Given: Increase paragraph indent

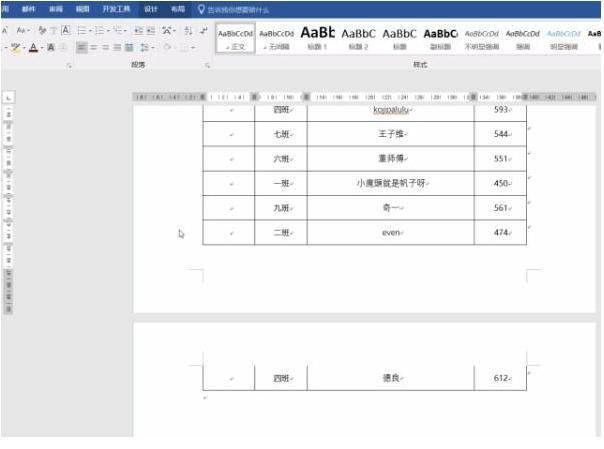Looking at the screenshot, I should pos(151,30).
